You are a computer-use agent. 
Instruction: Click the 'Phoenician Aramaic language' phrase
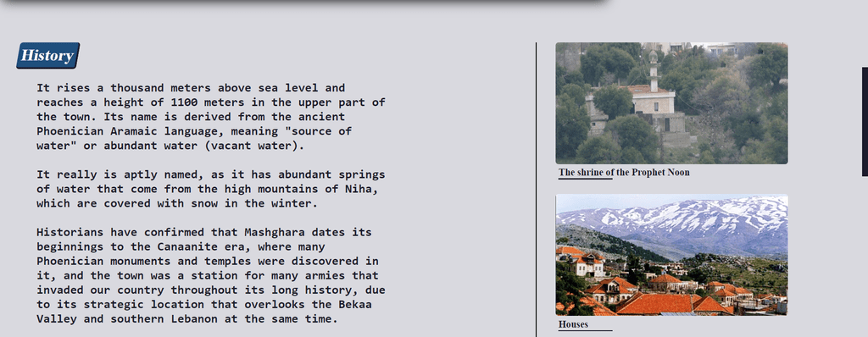click(131, 131)
